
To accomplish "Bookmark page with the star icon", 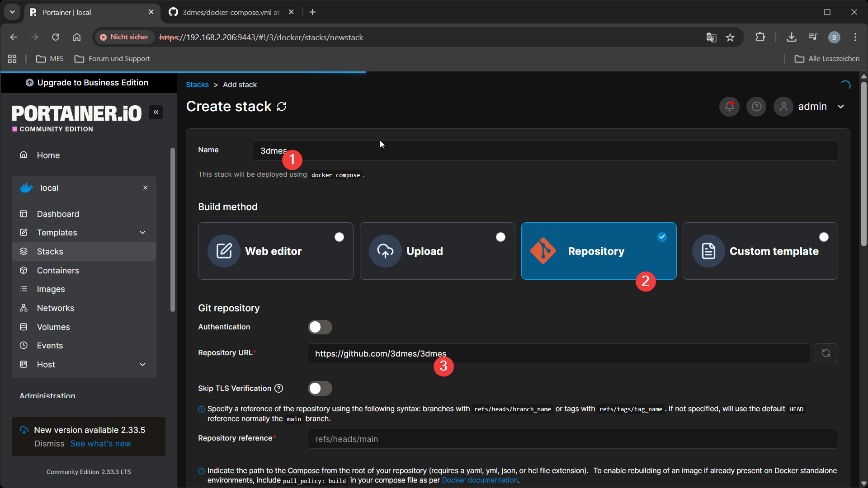I will [x=730, y=38].
